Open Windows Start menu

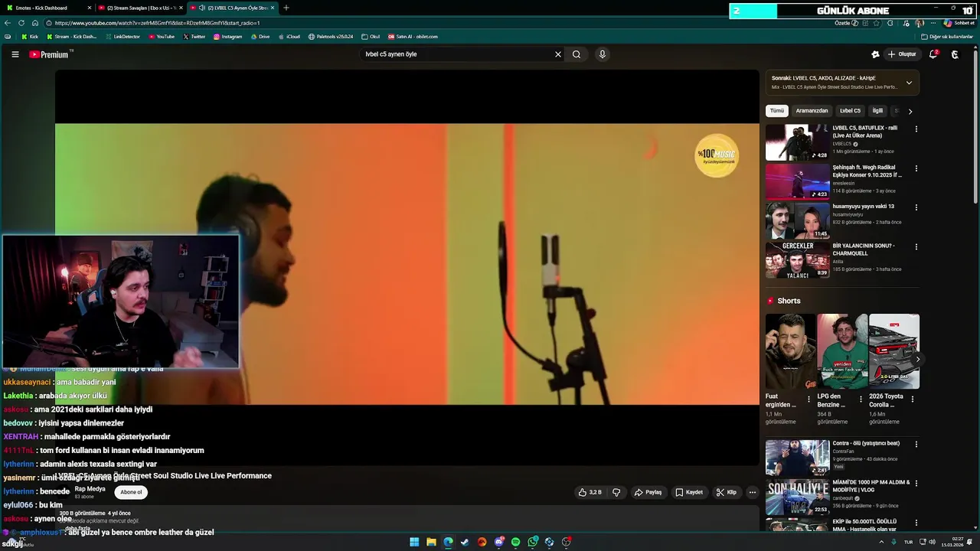click(414, 542)
